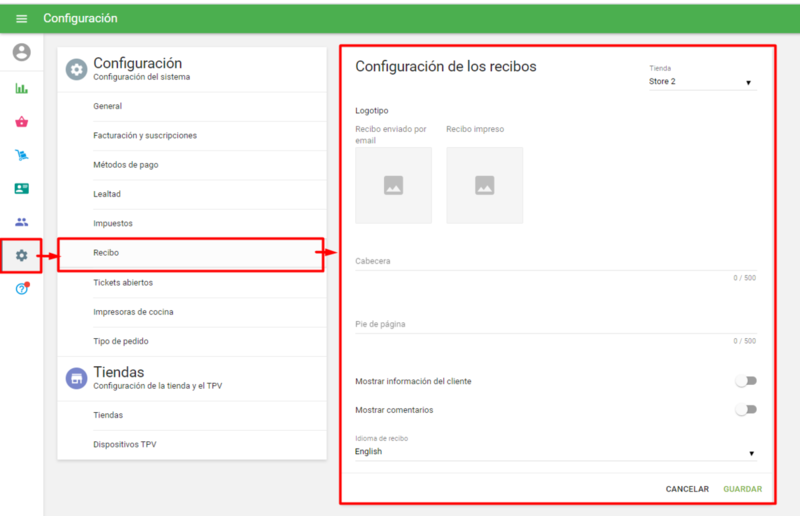The image size is (800, 516).
Task: Open the help question mark icon
Action: point(21,289)
